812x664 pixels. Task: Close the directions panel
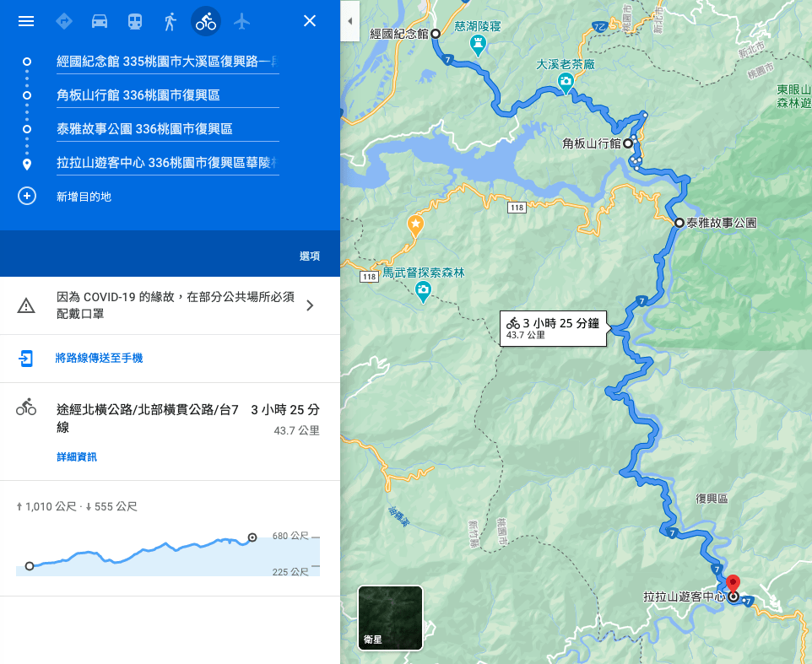coord(310,21)
